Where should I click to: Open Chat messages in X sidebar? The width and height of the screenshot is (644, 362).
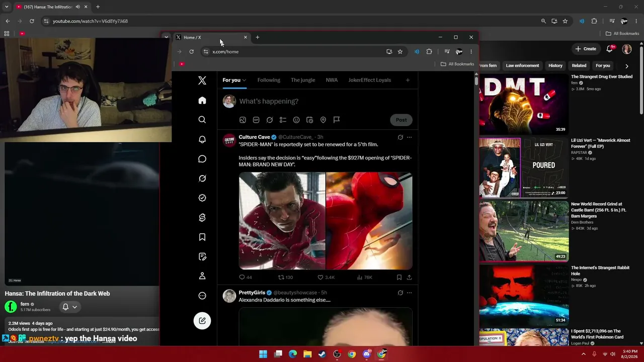(x=202, y=159)
